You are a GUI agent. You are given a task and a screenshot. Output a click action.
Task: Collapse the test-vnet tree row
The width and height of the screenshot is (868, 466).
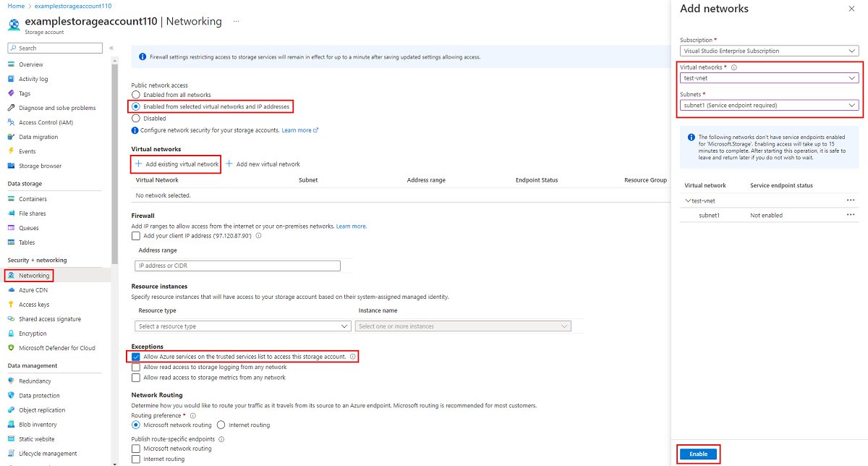pos(687,200)
